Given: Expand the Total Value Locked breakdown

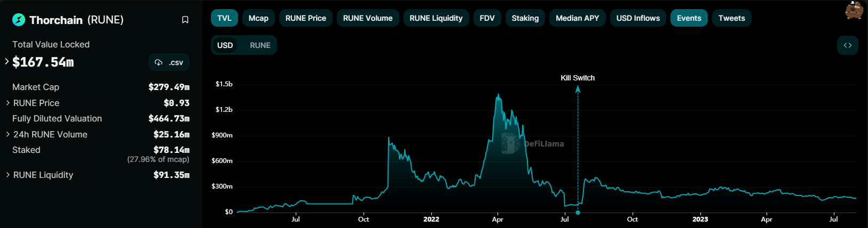Looking at the screenshot, I should click(7, 62).
